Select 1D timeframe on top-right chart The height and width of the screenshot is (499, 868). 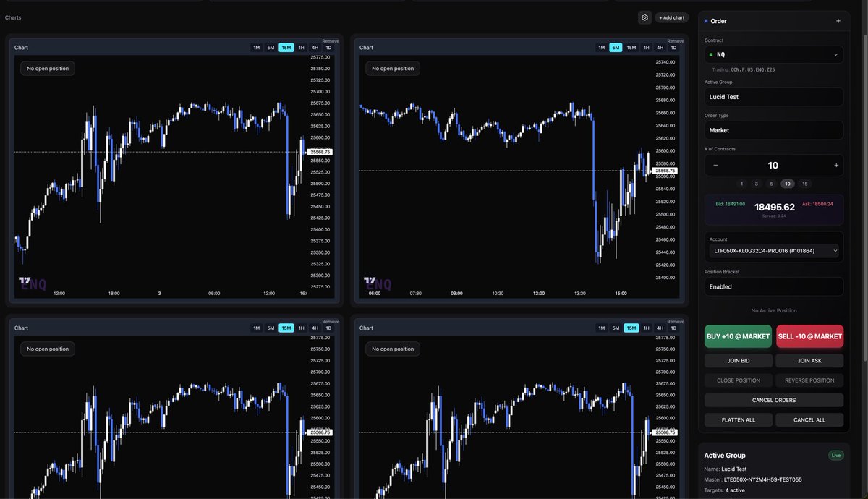click(673, 48)
